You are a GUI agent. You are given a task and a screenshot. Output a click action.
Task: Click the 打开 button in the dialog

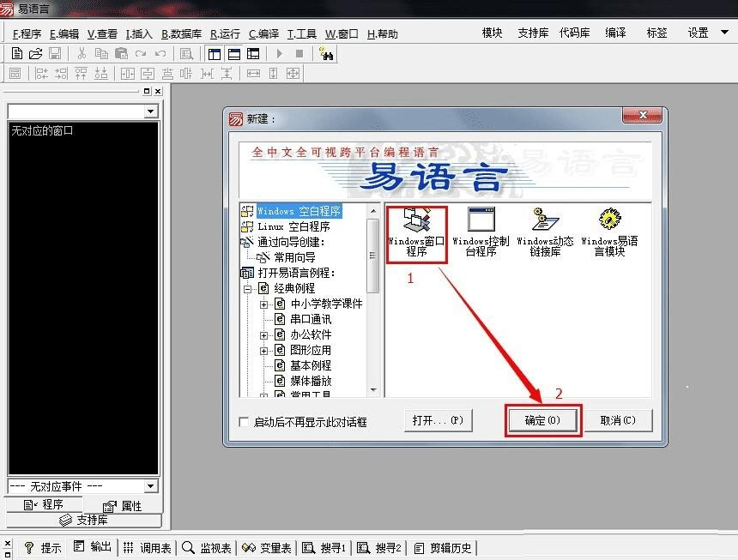438,420
